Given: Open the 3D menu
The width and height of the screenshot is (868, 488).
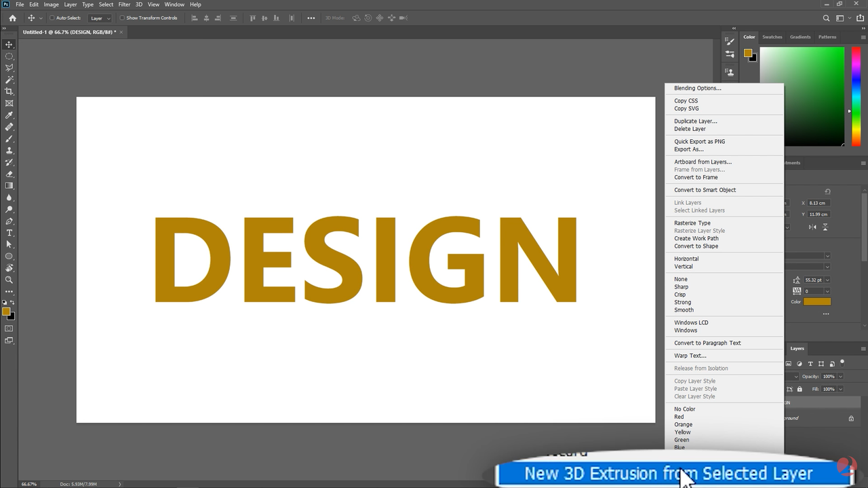Looking at the screenshot, I should 139,4.
